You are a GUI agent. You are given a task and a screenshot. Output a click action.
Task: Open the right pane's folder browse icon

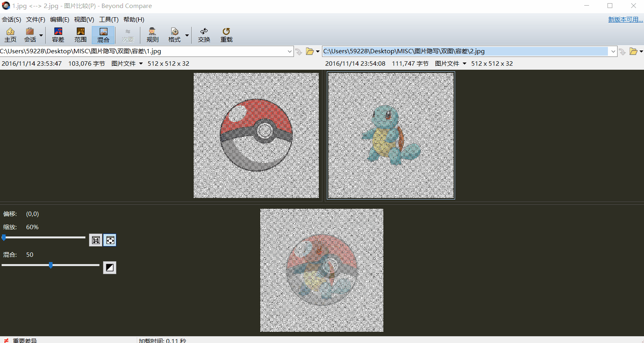point(633,51)
